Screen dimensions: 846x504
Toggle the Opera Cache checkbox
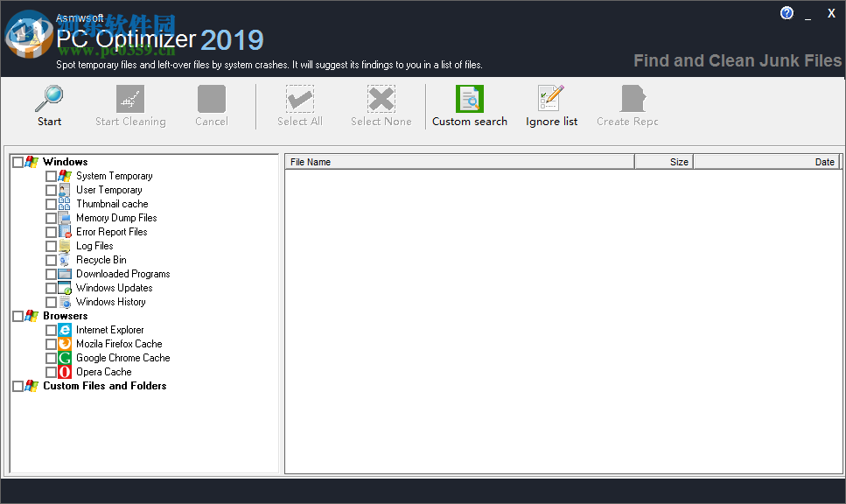pos(51,372)
